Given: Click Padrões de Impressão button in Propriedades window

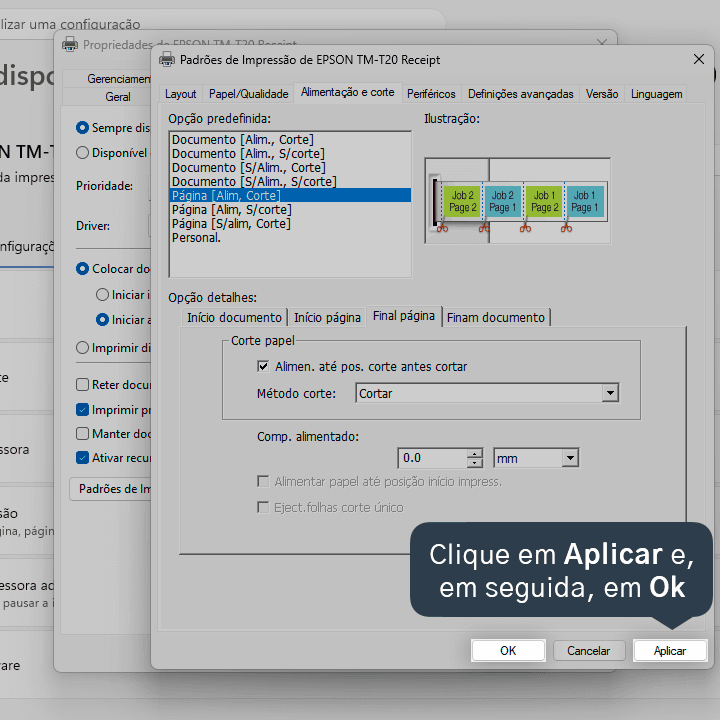Looking at the screenshot, I should pyautogui.click(x=110, y=489).
